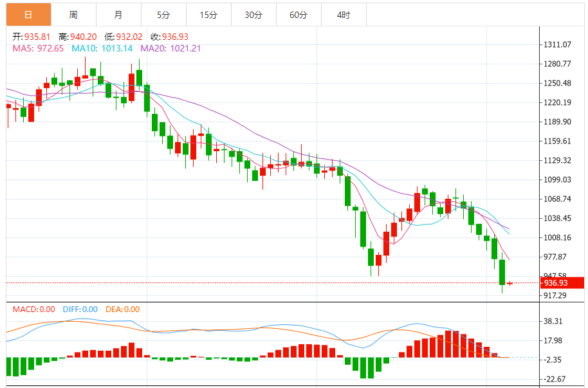
Task: Open the 60分 interval tab
Action: click(299, 15)
